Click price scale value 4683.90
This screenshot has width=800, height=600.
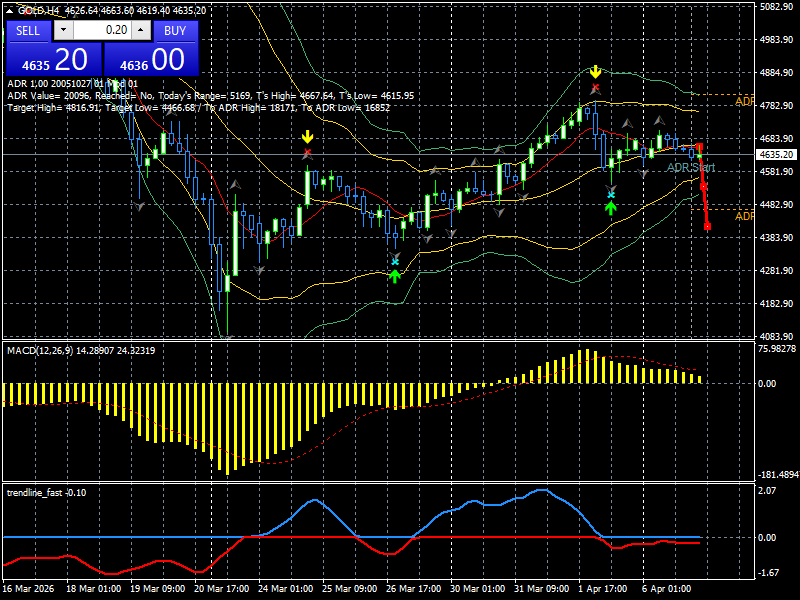click(776, 139)
